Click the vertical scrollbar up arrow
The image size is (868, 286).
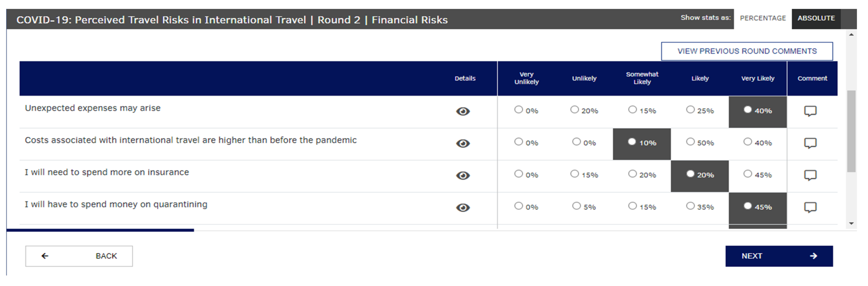[x=851, y=35]
